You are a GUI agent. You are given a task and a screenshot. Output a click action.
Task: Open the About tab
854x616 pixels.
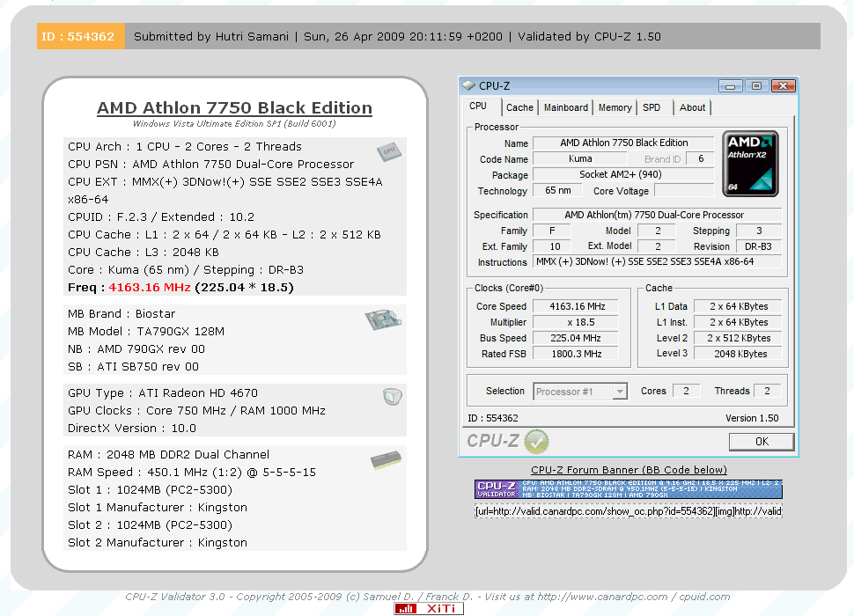tap(692, 107)
